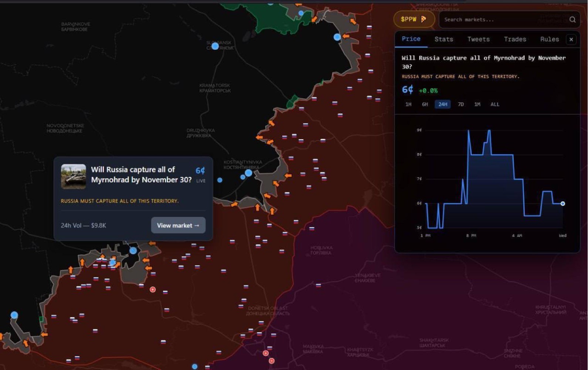Select the 1M chart range
This screenshot has width=588, height=370.
(x=477, y=104)
